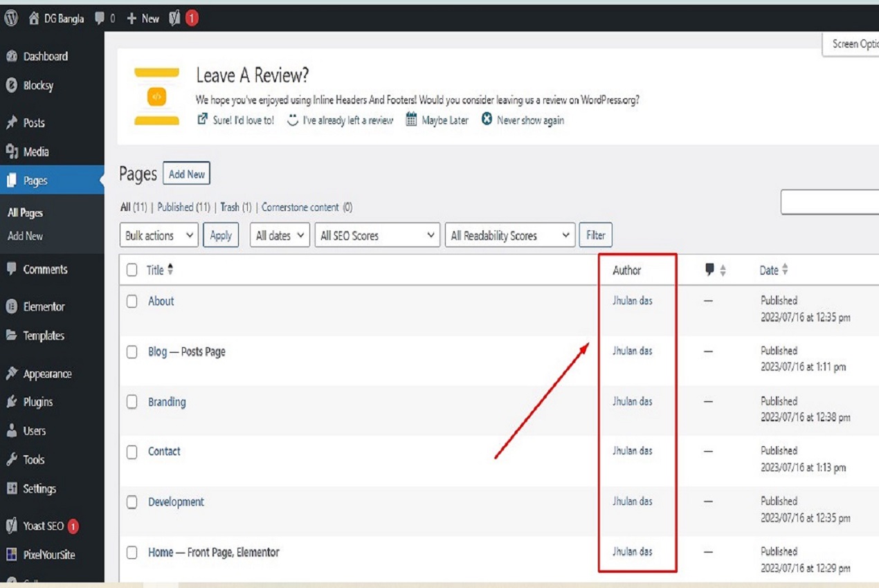Click the Never show again dismiss icon

tap(487, 120)
